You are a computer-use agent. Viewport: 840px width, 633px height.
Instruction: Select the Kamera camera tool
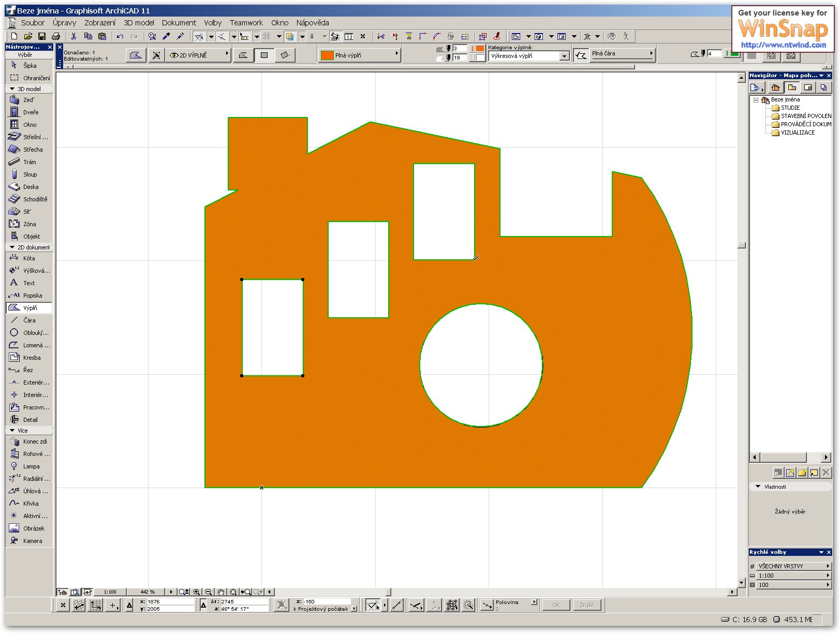29,541
